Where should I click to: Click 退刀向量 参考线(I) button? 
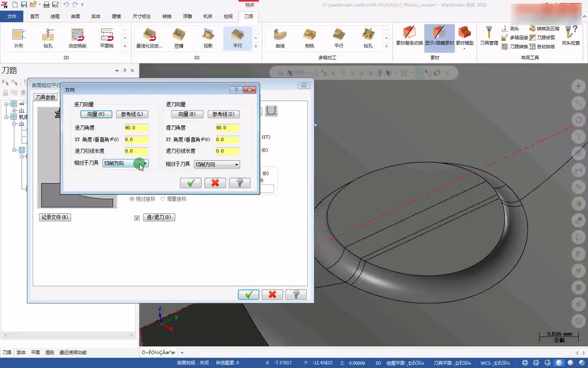tap(224, 114)
